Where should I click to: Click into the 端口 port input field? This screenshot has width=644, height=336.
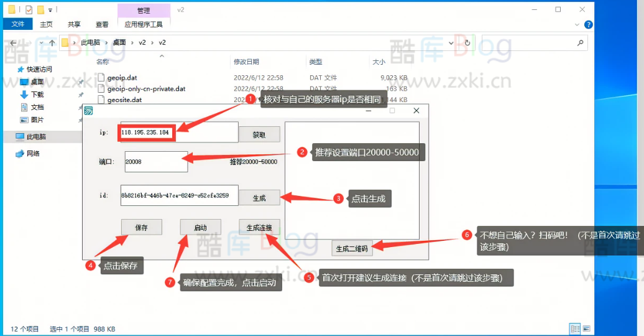pos(156,162)
